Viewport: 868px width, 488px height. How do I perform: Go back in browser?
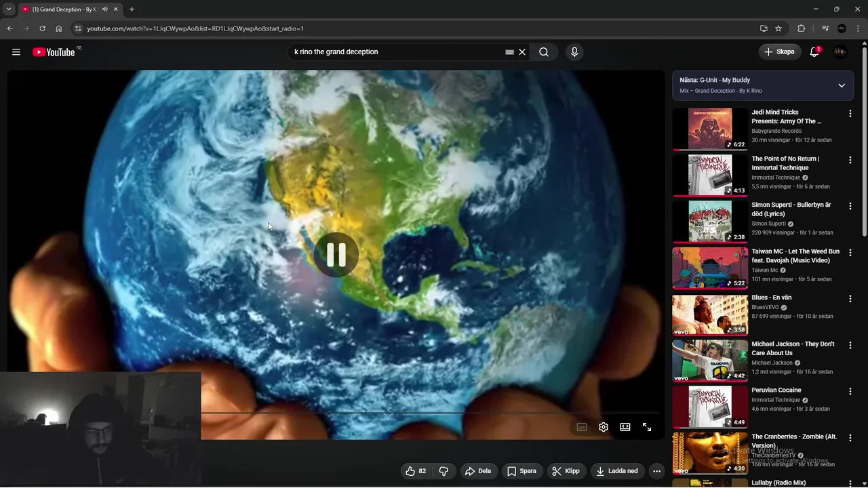pos(9,28)
